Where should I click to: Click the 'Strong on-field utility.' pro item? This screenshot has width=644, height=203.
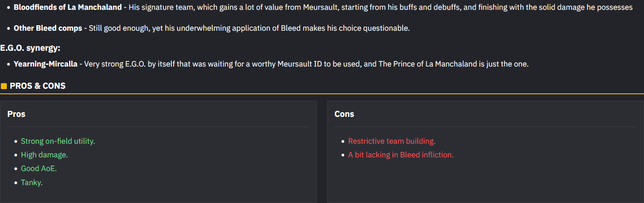coord(58,141)
